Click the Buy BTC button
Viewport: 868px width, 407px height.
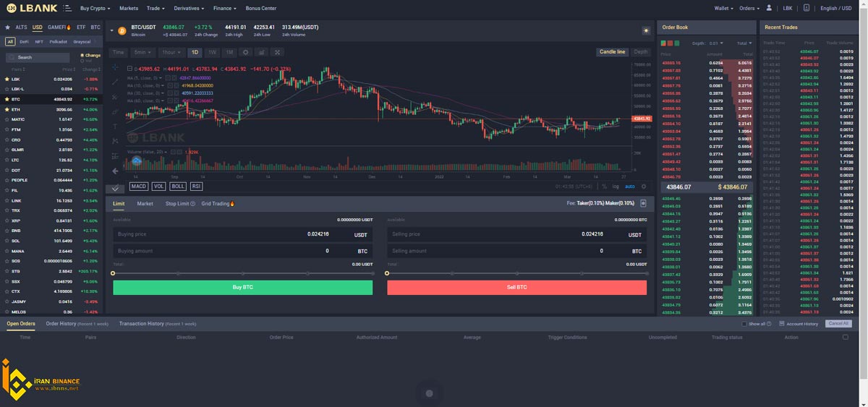click(x=242, y=287)
